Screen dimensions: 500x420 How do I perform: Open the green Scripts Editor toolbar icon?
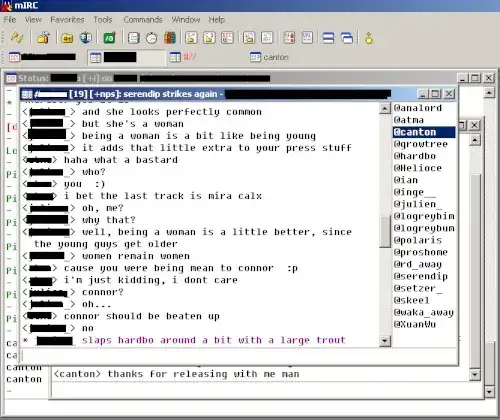[x=110, y=38]
